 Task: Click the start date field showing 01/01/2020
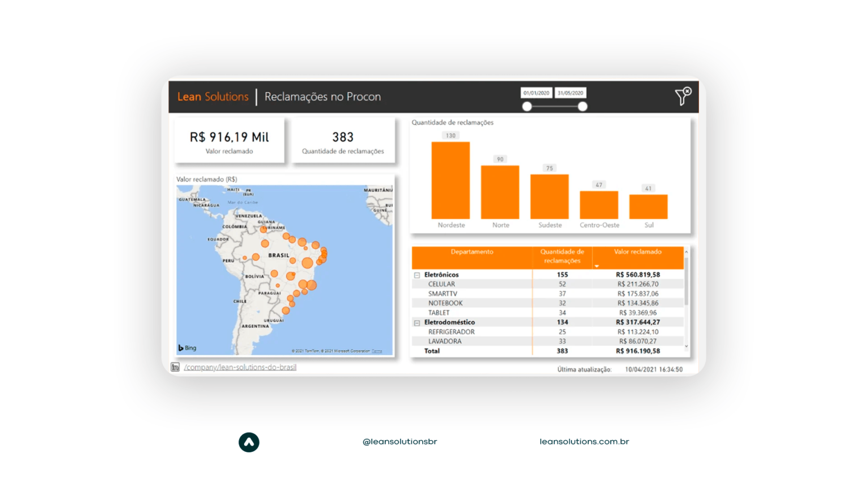coord(537,92)
